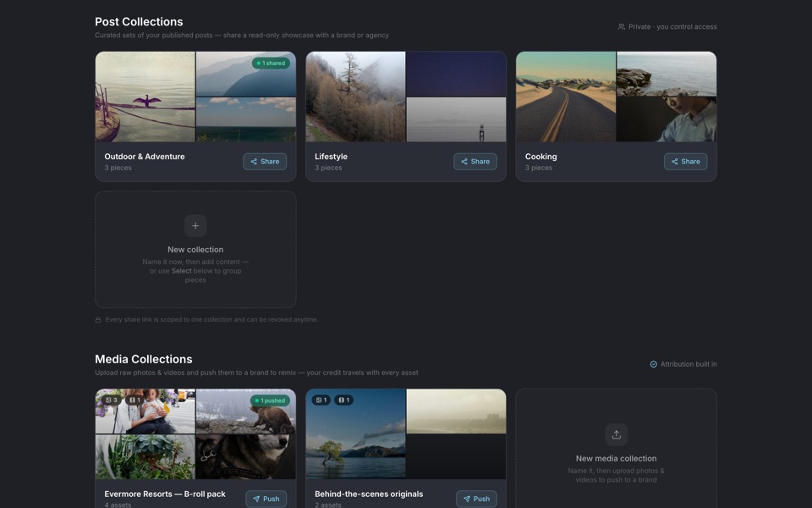Screen dimensions: 812x508
Task: Open the desert road photo in Cooking
Action: [x=566, y=97]
